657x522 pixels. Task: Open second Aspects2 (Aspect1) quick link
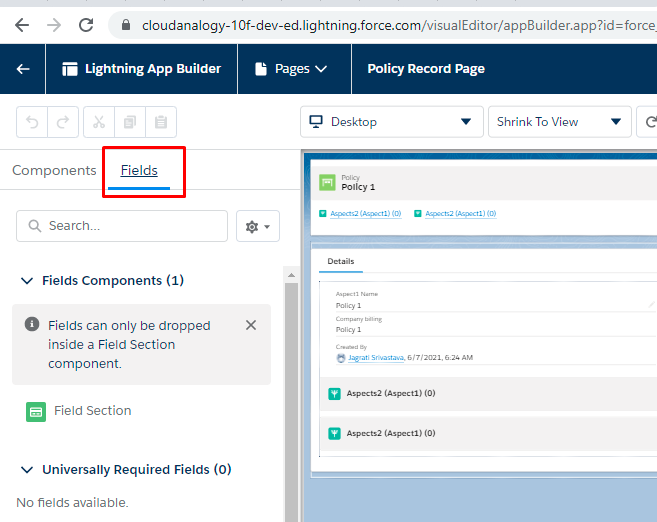pos(460,214)
